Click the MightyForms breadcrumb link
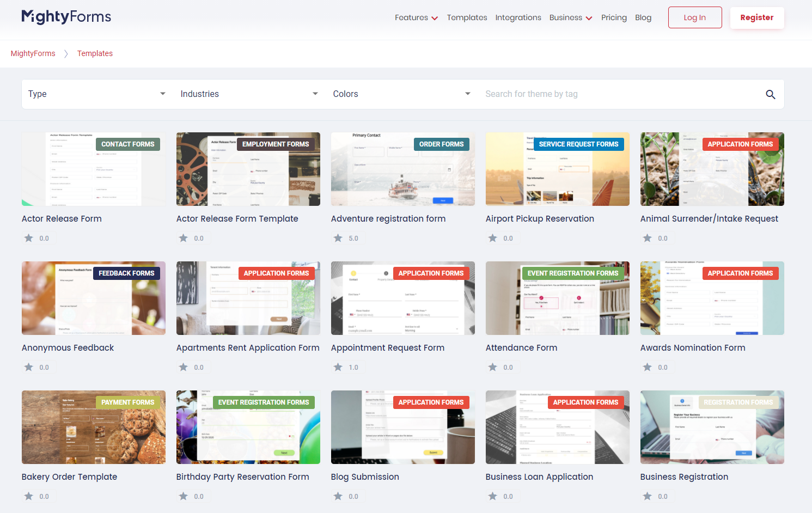The height and width of the screenshot is (513, 812). point(33,53)
